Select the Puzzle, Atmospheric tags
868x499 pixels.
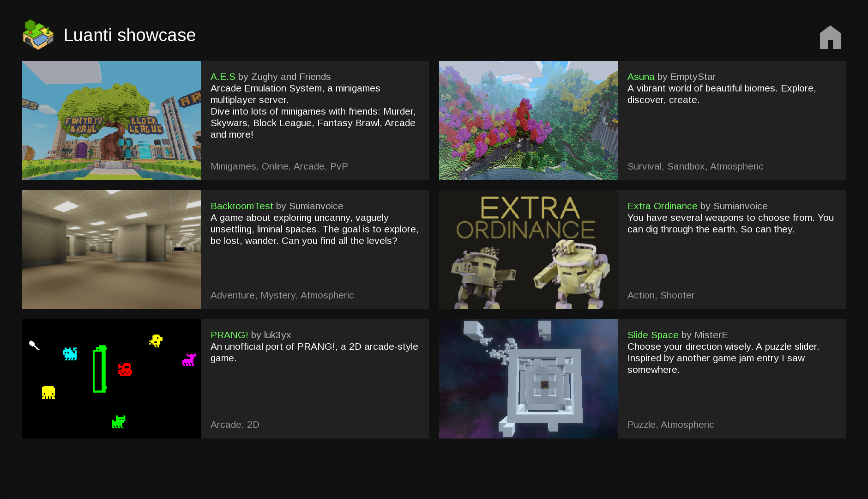tap(670, 425)
